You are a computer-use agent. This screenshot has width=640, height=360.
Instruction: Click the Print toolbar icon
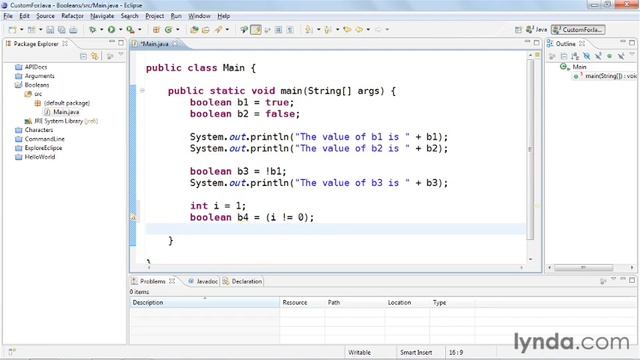(x=73, y=29)
